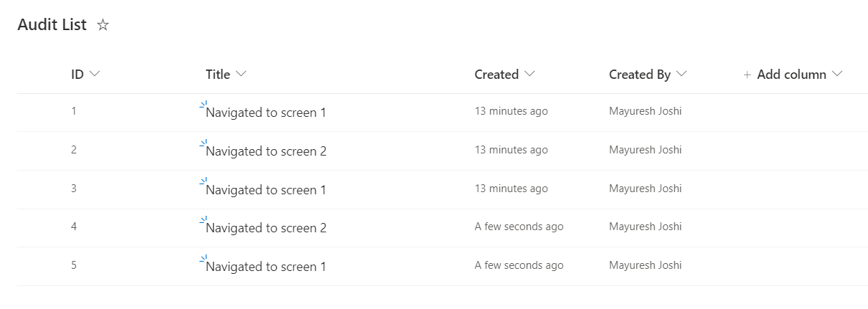Image resolution: width=868 pixels, height=309 pixels.
Task: Expand the Created By column menu
Action: tap(681, 74)
